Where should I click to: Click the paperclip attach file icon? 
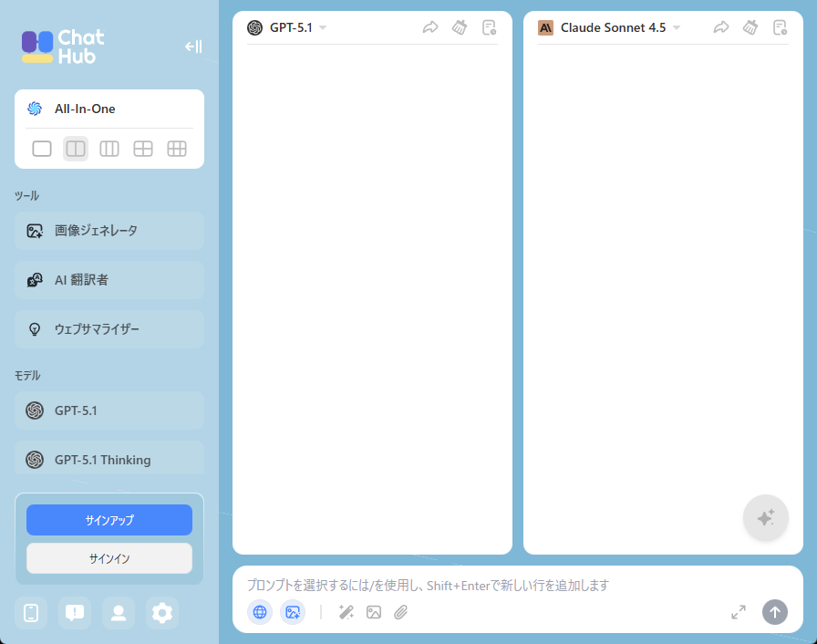400,612
